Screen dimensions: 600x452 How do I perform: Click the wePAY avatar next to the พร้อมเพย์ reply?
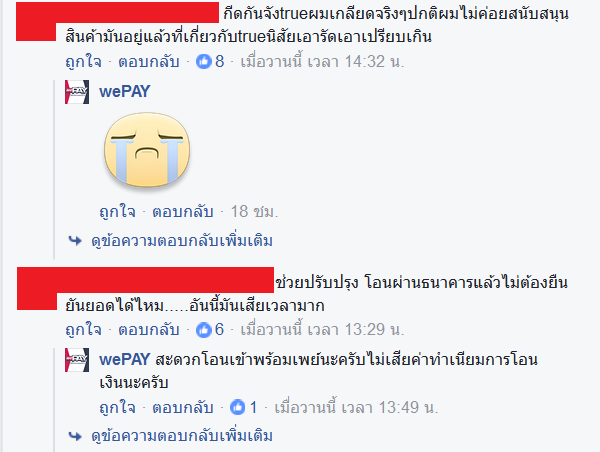77,360
